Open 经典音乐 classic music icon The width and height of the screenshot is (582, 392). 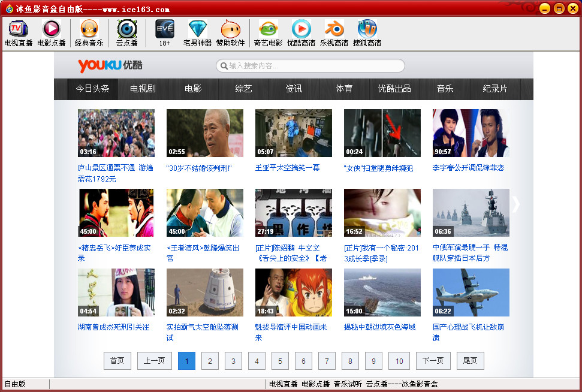(x=89, y=34)
